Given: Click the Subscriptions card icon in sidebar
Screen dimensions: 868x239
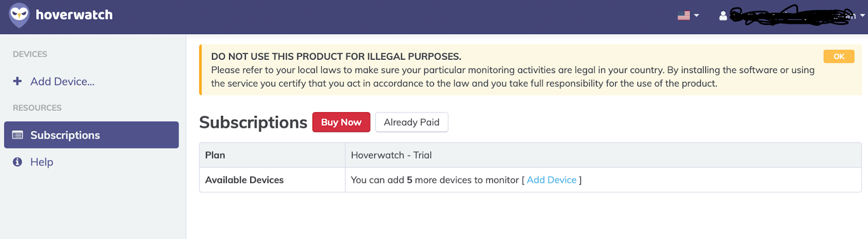Looking at the screenshot, I should click(17, 135).
